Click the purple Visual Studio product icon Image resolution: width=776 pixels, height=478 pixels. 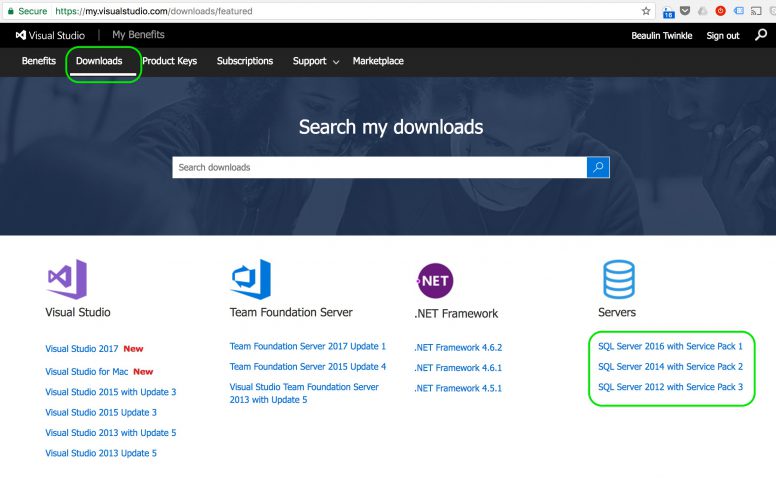point(67,280)
